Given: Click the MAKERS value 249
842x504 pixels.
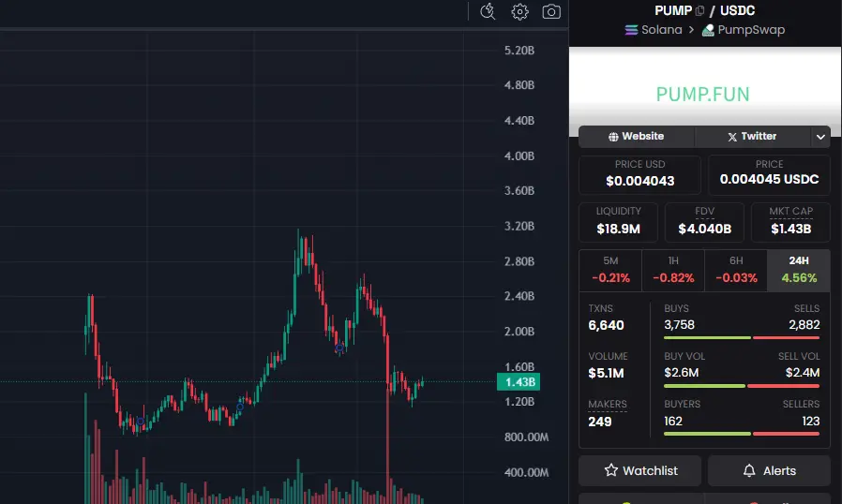Looking at the screenshot, I should [600, 422].
